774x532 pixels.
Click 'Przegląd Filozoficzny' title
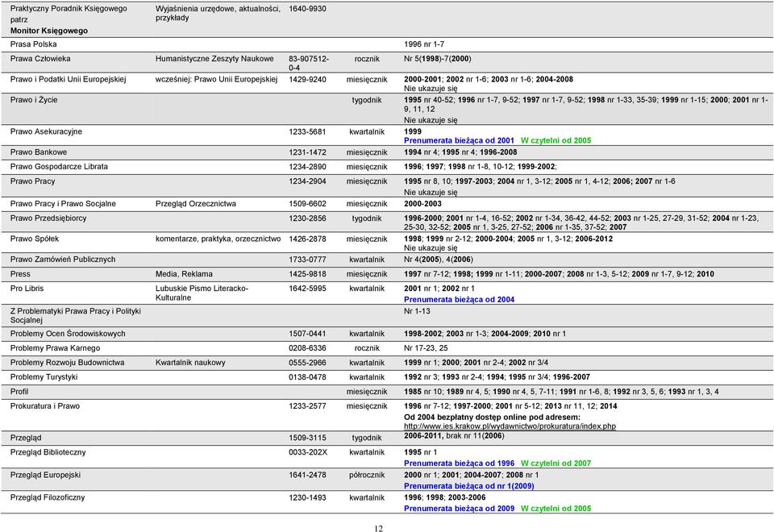point(48,497)
